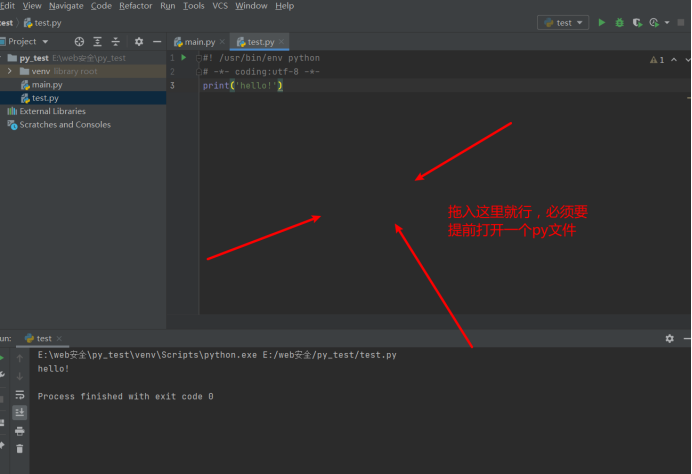Open the Code menu
The image size is (692, 474).
tap(101, 6)
